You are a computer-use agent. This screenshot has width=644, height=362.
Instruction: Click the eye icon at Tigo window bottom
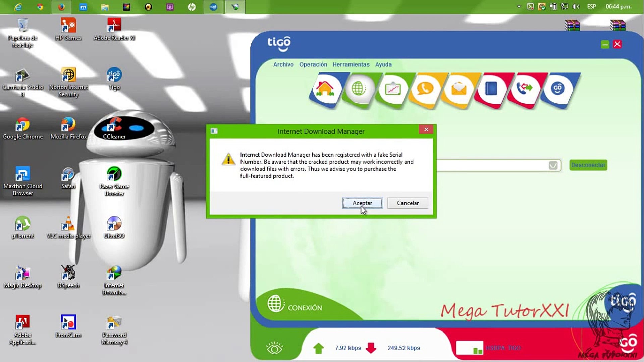[x=275, y=348]
